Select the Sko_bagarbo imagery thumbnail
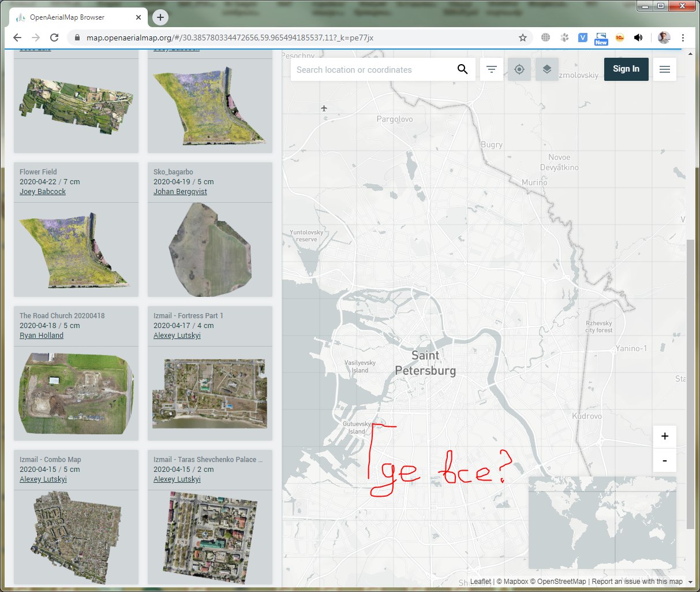Image resolution: width=700 pixels, height=592 pixels. tap(210, 250)
